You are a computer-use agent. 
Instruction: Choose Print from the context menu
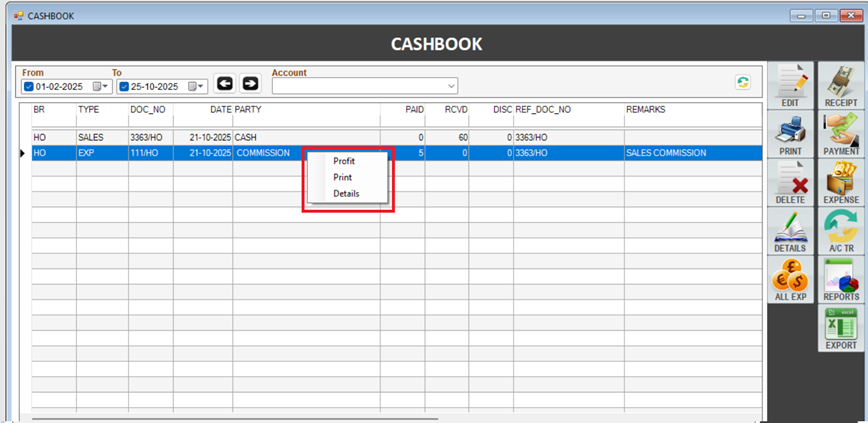343,177
